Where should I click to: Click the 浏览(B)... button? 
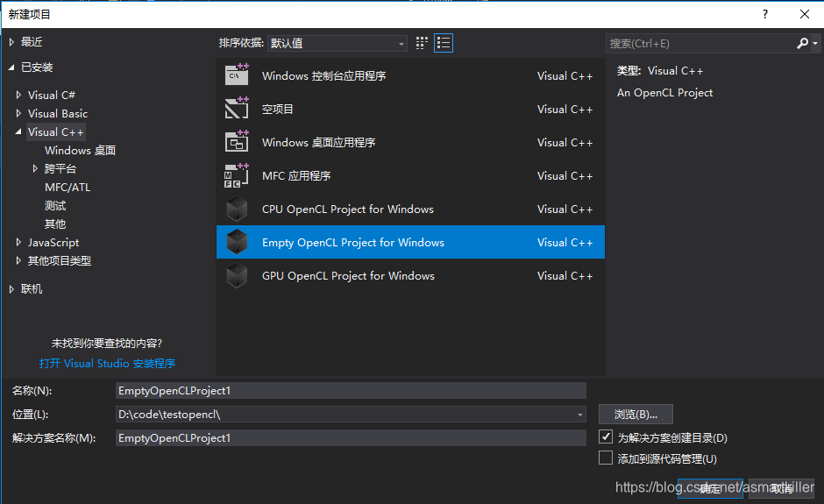[636, 414]
